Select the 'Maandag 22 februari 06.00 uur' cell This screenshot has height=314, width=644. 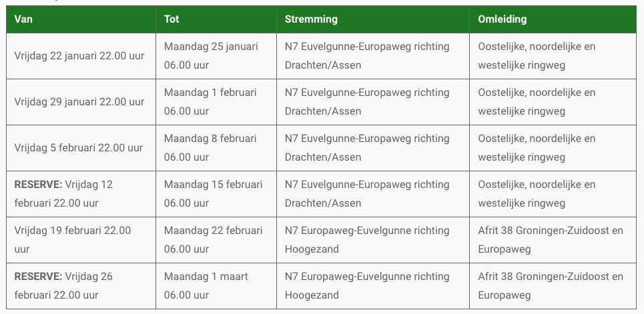(x=213, y=240)
